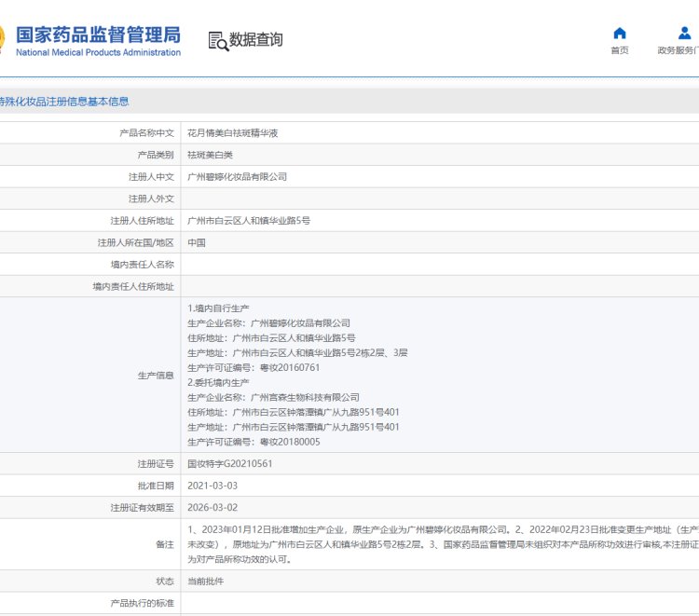This screenshot has width=699, height=616.
Task: Click the 数据查询 heading text
Action: pyautogui.click(x=256, y=40)
